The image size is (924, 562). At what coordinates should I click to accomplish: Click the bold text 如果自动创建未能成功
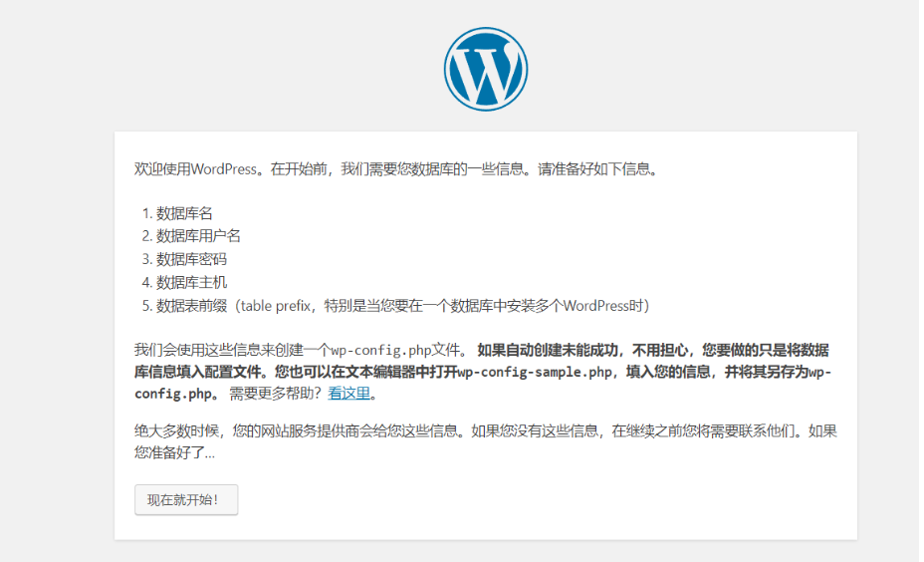(x=548, y=351)
